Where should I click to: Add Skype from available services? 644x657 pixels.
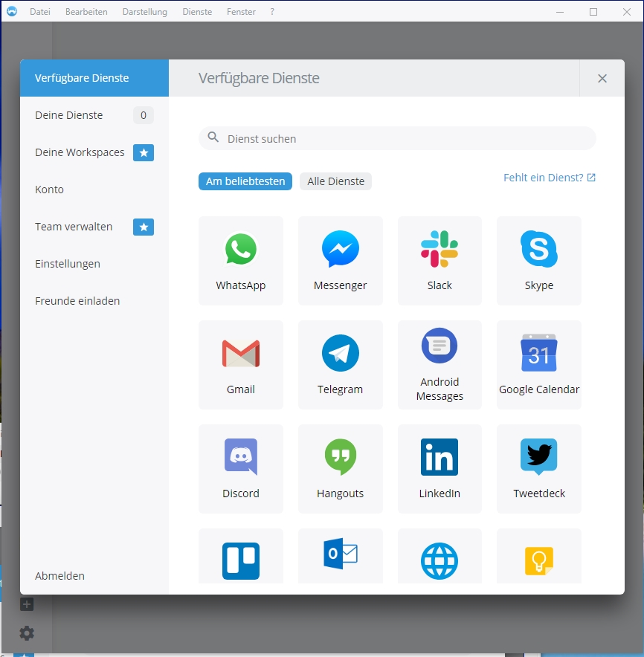(538, 260)
